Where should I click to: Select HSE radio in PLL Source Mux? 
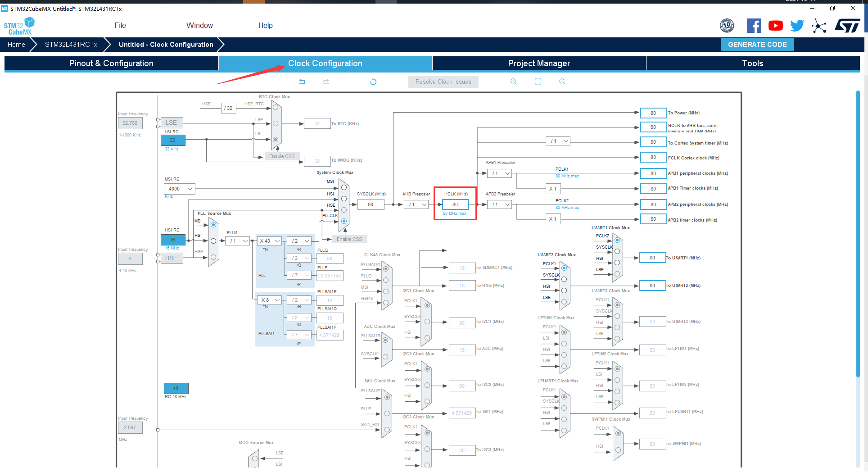pyautogui.click(x=213, y=257)
